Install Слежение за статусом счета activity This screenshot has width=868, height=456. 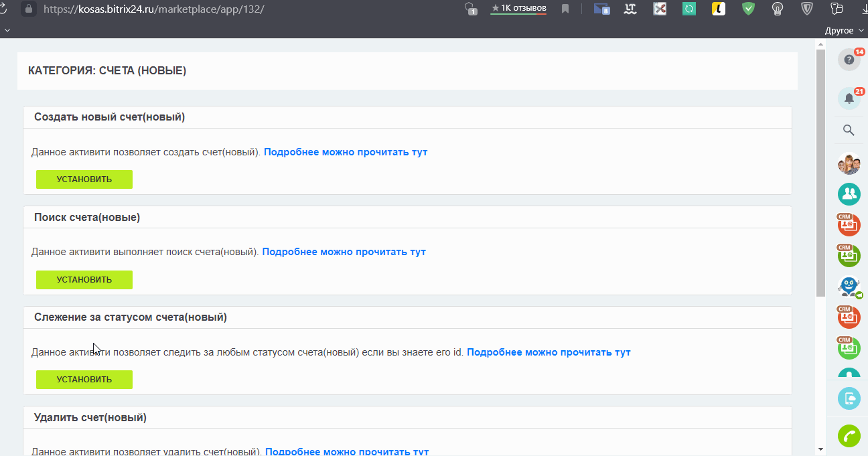84,380
